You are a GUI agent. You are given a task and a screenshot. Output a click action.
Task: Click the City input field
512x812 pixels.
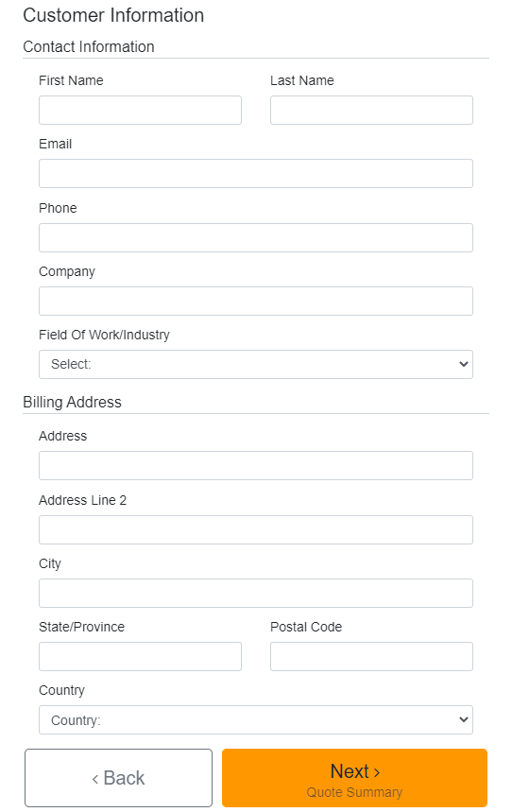point(256,593)
